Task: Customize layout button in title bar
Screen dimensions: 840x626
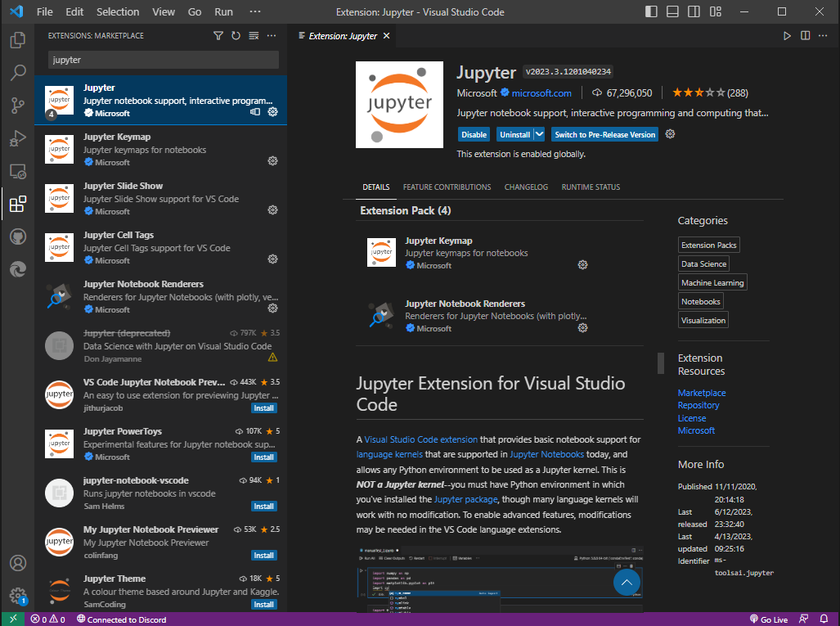Action: pyautogui.click(x=716, y=11)
